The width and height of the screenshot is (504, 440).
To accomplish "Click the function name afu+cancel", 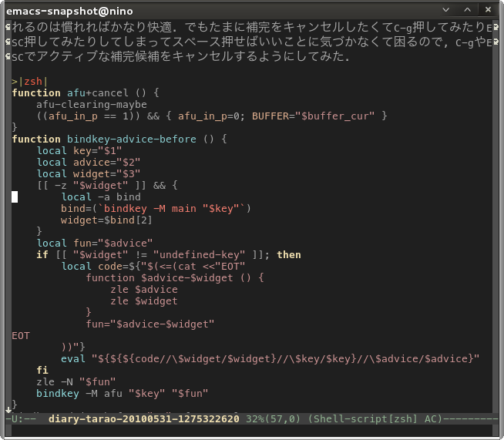I will pos(98,93).
